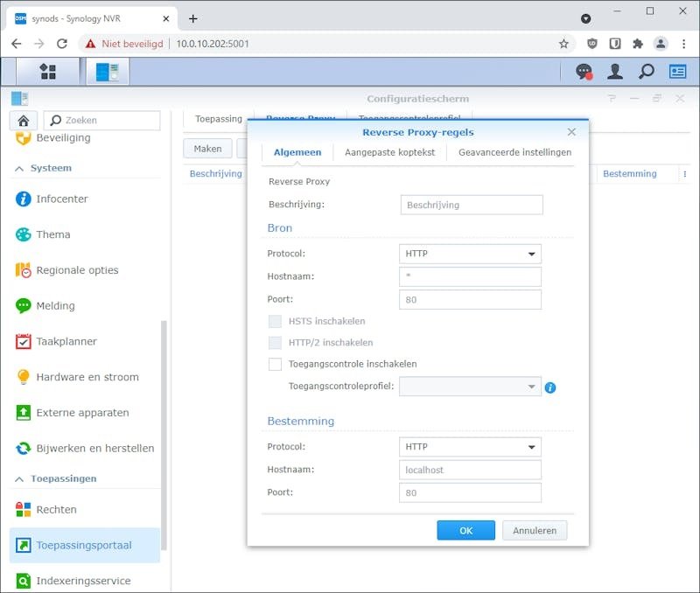The image size is (700, 593).
Task: Open Infocenter in the sidebar
Action: [62, 199]
